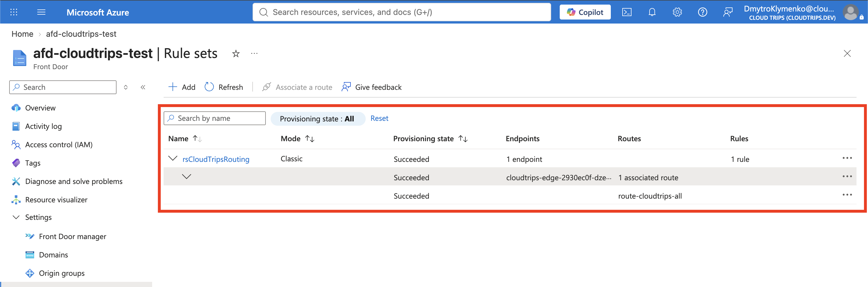Open Origin groups page
The image size is (868, 287).
[x=62, y=273]
